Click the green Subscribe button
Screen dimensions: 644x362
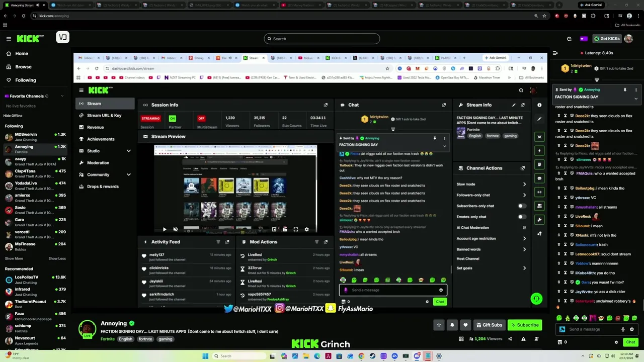coord(525,325)
